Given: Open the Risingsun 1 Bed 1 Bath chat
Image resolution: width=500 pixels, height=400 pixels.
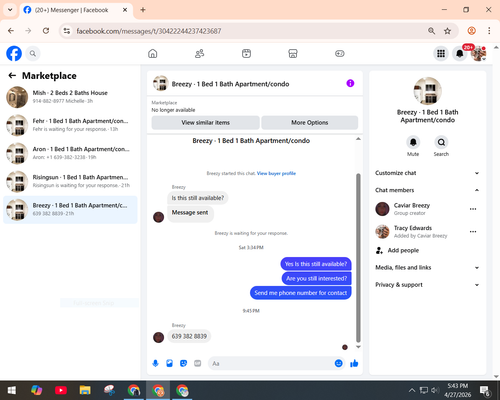Looking at the screenshot, I should [x=70, y=181].
